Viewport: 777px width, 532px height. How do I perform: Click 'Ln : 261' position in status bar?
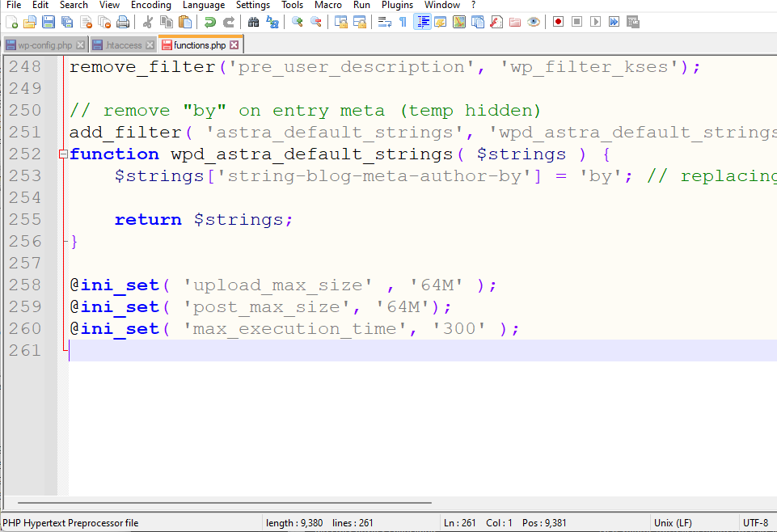[x=459, y=523]
